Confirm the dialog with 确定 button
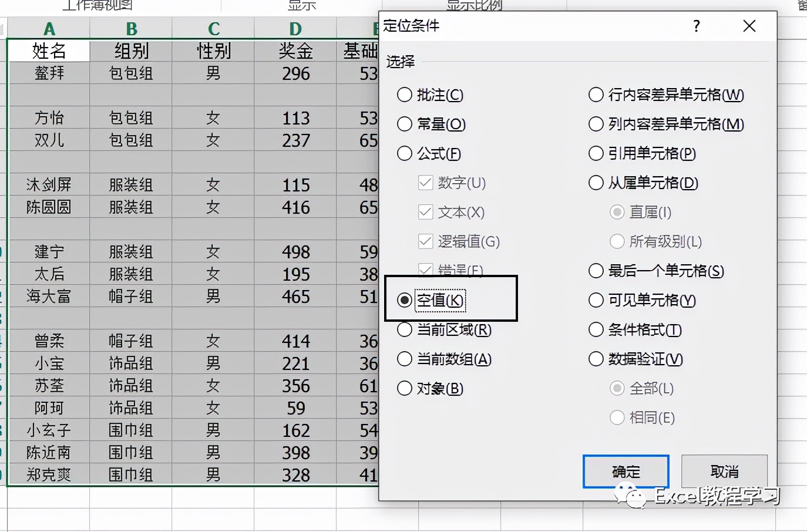This screenshot has height=532, width=807. click(626, 472)
